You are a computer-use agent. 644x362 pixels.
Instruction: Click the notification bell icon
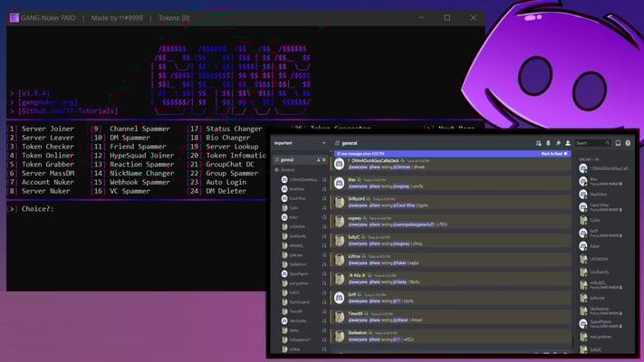pos(548,143)
